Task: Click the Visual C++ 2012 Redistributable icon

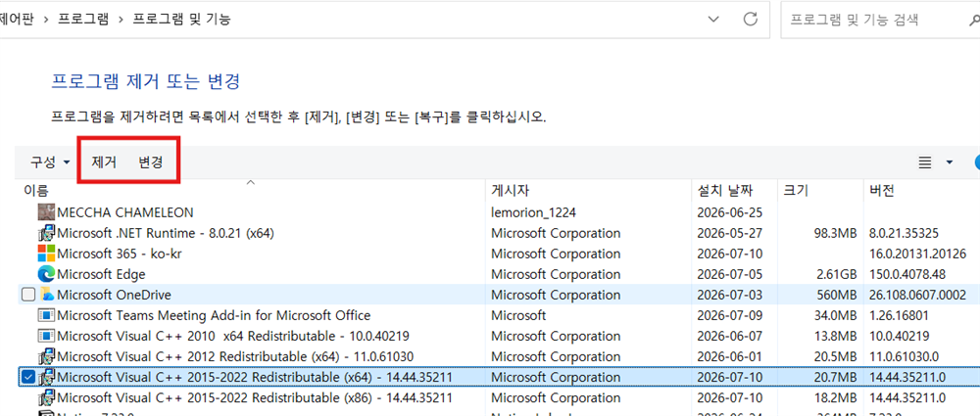Action: pos(46,356)
